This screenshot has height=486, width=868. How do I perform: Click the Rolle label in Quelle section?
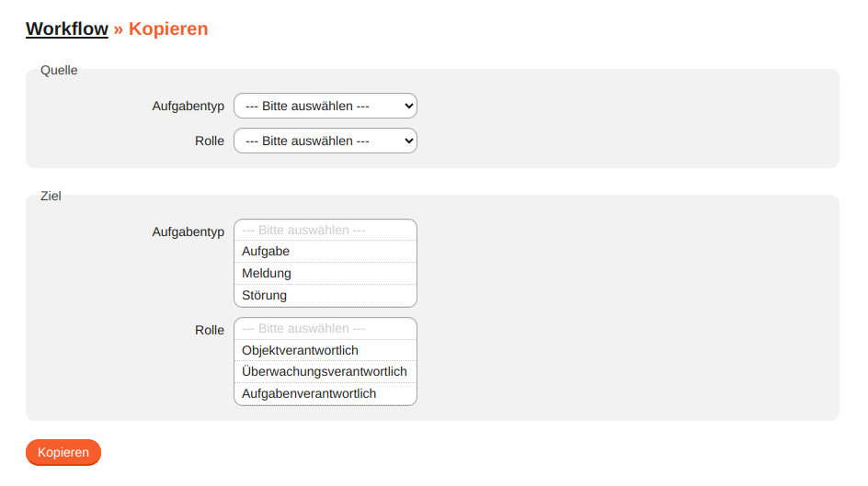210,141
